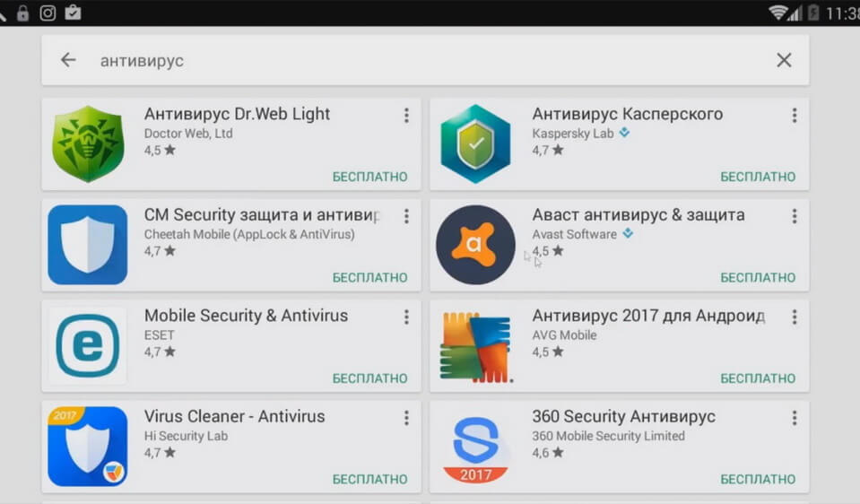Tap БЕСПЛАТНО on the Kaspersky card
The height and width of the screenshot is (504, 860).
758,177
